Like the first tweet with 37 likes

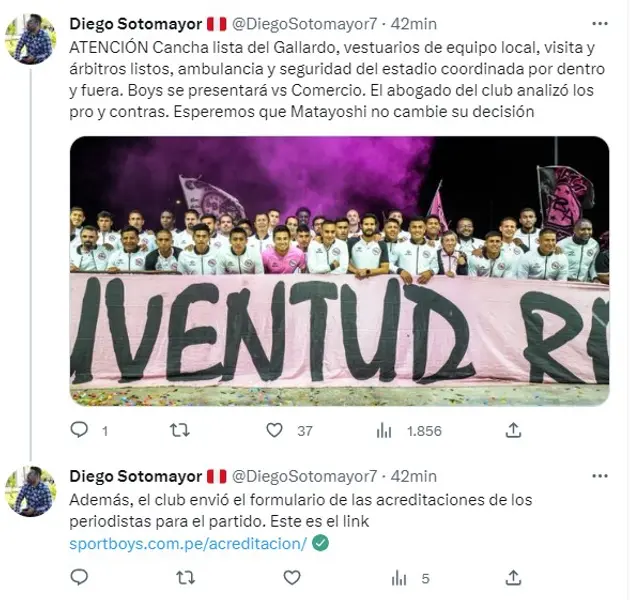274,430
